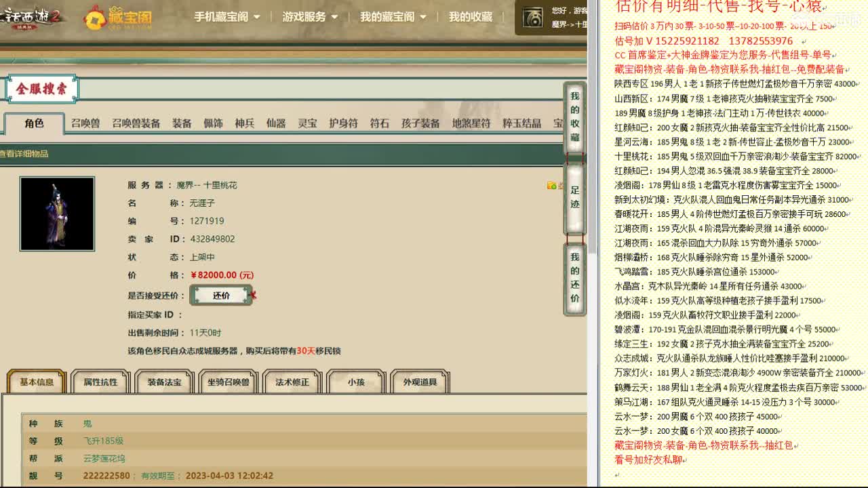The image size is (868, 488).
Task: Click the game logo at top left
Action: coord(33,17)
